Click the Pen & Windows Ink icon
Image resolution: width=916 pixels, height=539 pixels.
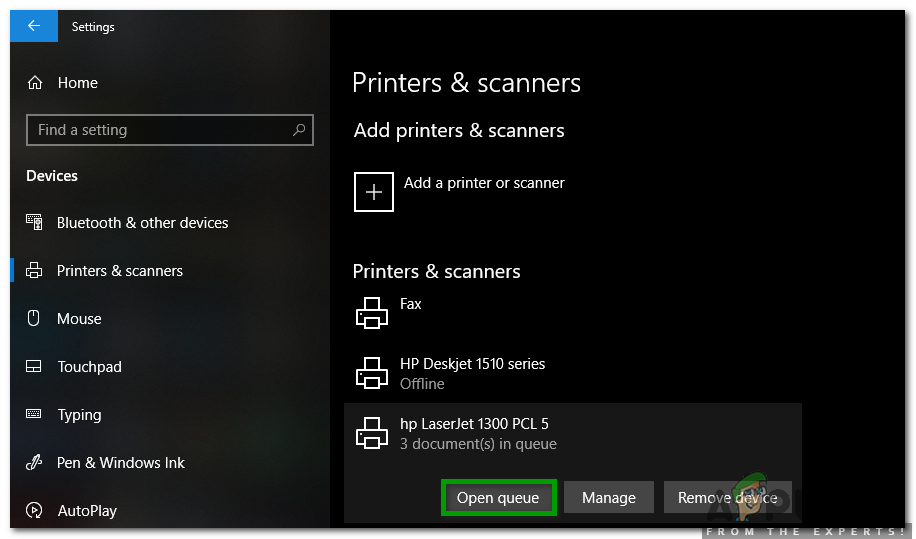click(34, 463)
